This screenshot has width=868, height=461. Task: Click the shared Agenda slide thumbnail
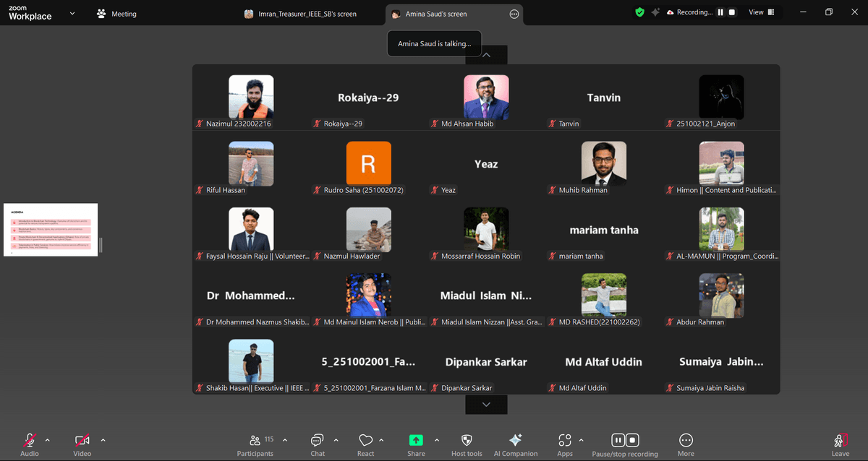(51, 230)
